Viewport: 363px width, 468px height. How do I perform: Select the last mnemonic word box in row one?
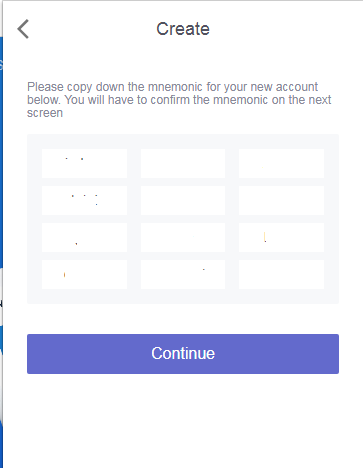coord(281,163)
